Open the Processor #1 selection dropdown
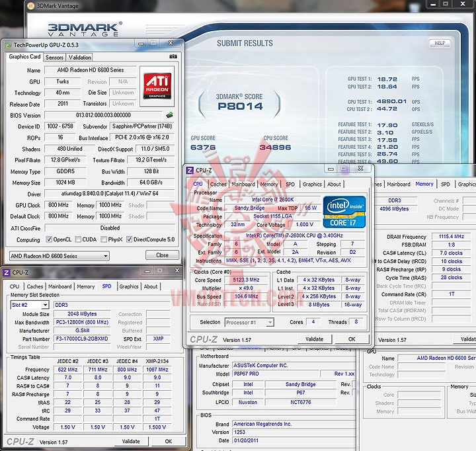The image size is (476, 451). click(249, 323)
